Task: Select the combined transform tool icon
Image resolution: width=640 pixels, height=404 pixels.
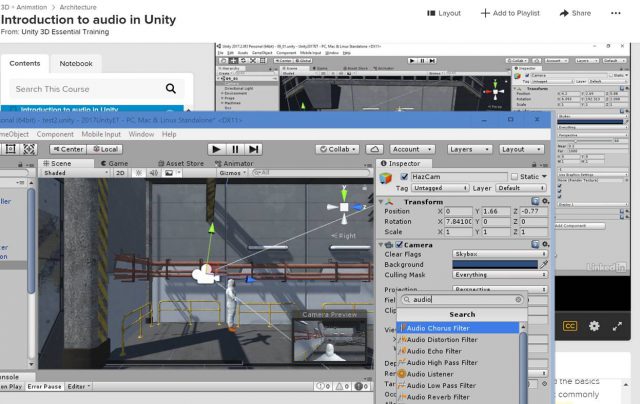Action: point(29,149)
